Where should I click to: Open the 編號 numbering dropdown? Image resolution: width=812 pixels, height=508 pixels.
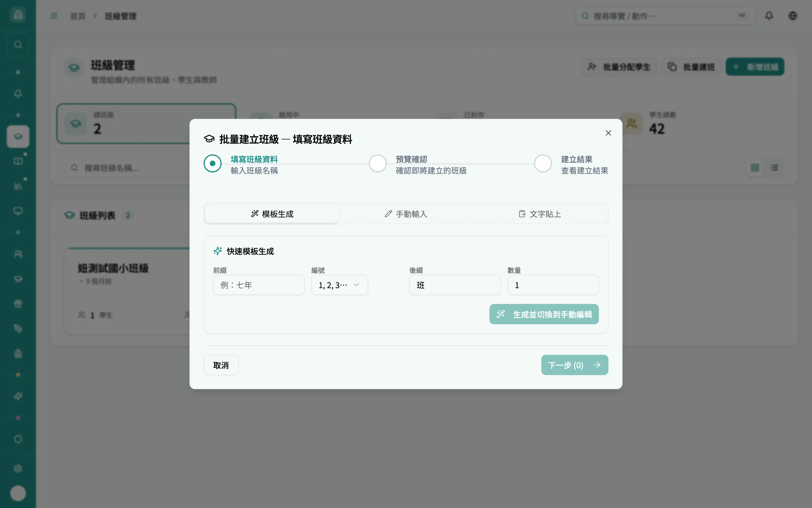point(339,285)
